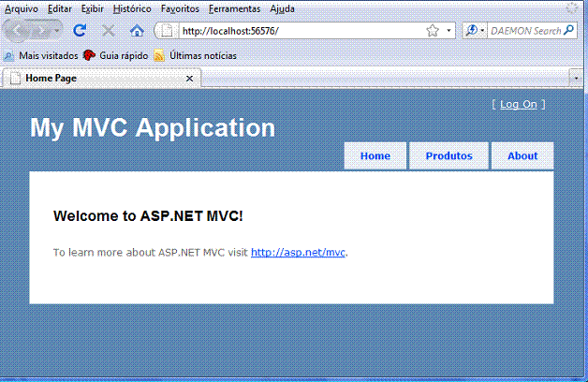The width and height of the screenshot is (588, 382).
Task: Click the Home navigation tab
Action: pyautogui.click(x=375, y=155)
